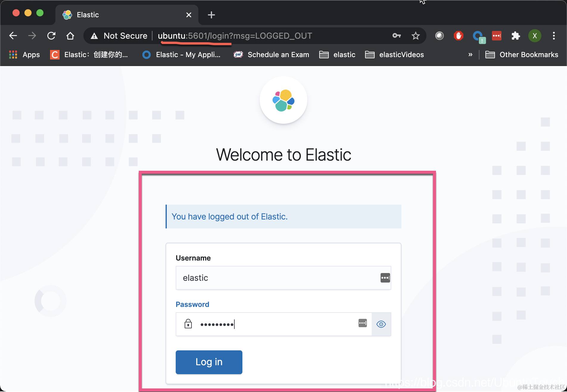567x392 pixels.
Task: Open the Chrome three-dot menu
Action: pos(554,36)
